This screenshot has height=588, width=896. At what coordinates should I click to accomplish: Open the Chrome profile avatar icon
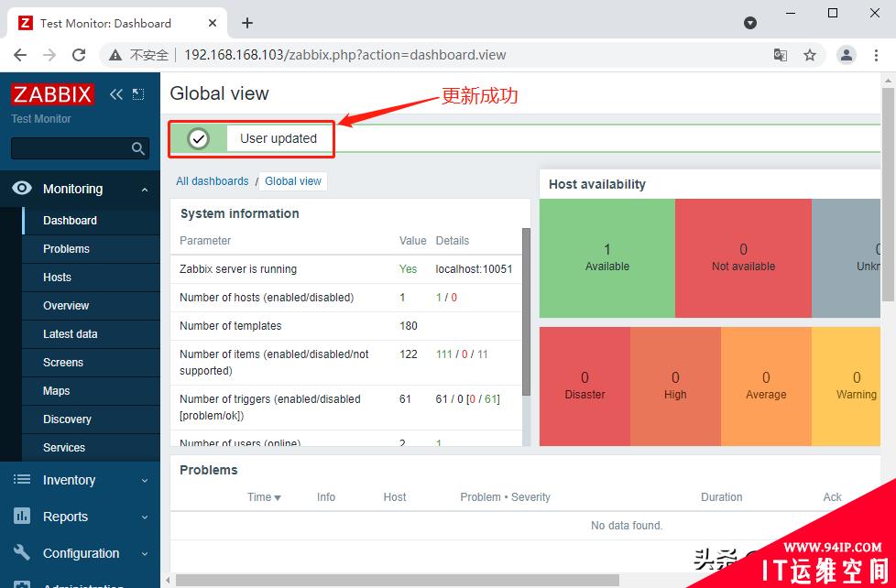click(x=847, y=55)
